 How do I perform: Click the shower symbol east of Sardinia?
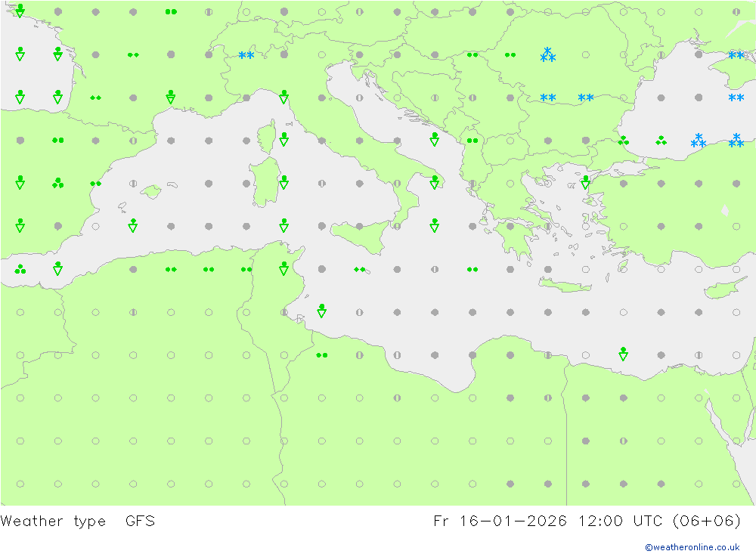[x=284, y=182]
